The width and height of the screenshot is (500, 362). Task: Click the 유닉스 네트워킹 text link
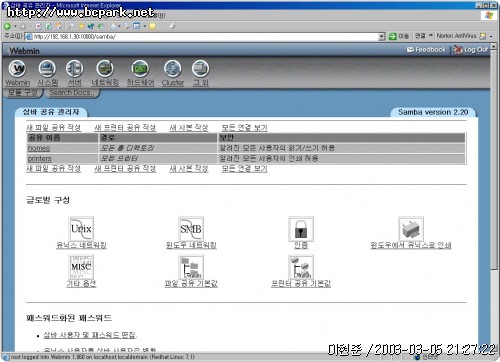81,245
